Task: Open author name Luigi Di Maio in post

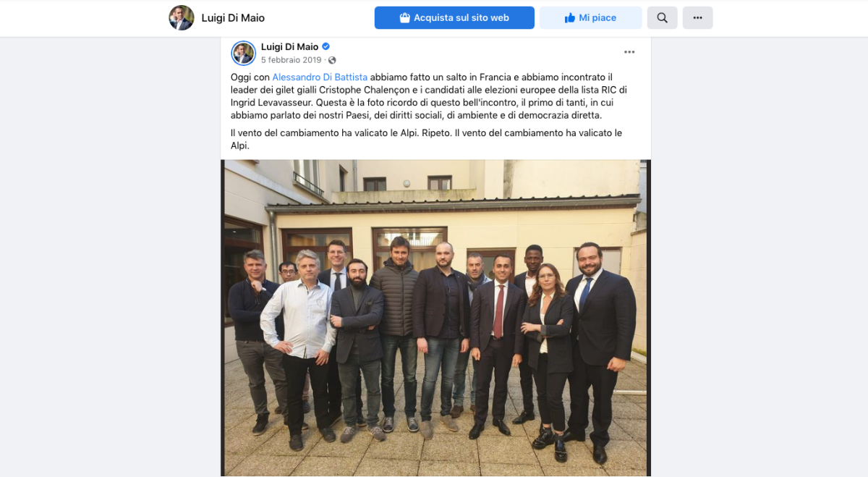Action: [x=289, y=47]
